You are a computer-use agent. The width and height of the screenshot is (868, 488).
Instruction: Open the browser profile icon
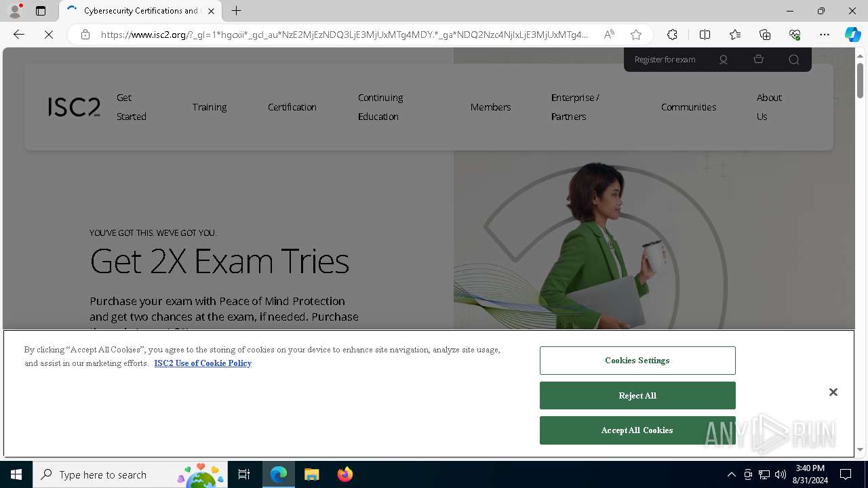15,11
